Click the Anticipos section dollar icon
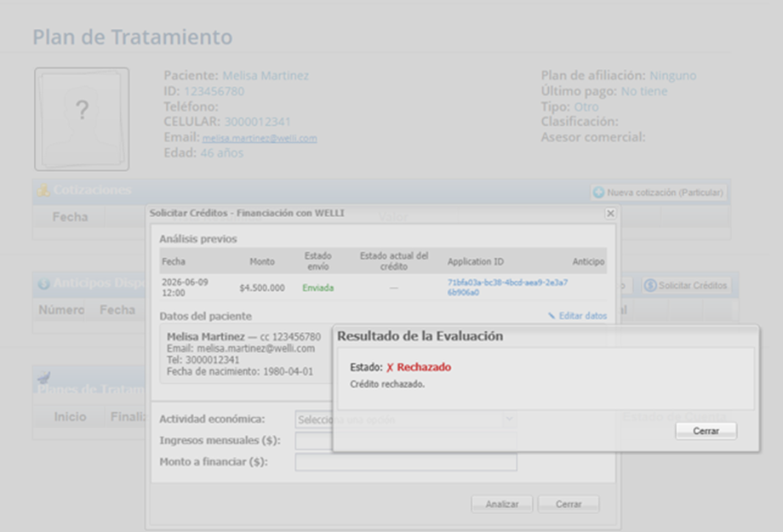The height and width of the screenshot is (532, 783). click(44, 283)
